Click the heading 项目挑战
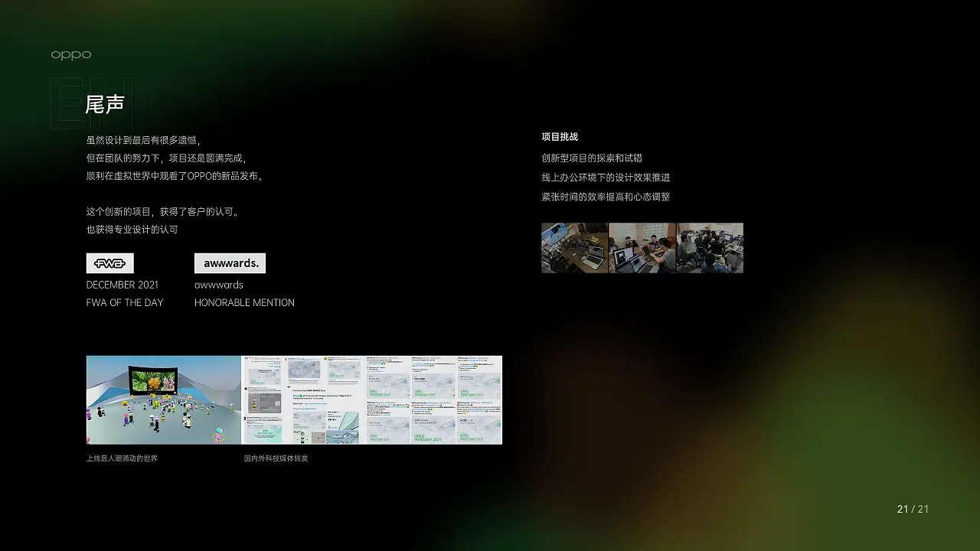 560,137
